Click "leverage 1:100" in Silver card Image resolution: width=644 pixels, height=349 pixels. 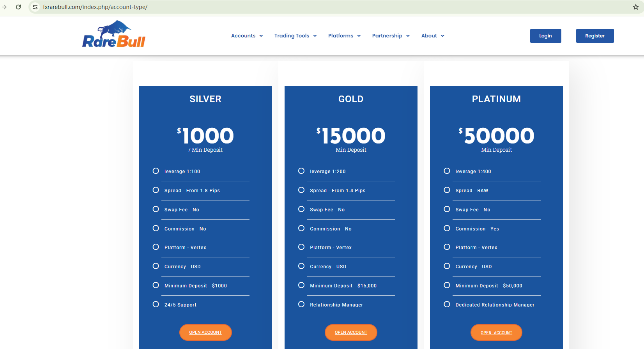coord(182,172)
